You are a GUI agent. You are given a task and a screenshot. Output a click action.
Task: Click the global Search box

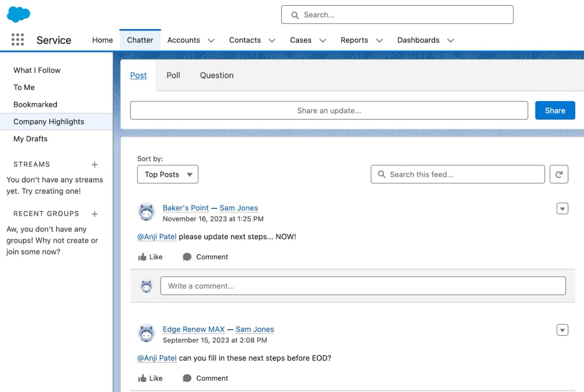[x=397, y=15]
